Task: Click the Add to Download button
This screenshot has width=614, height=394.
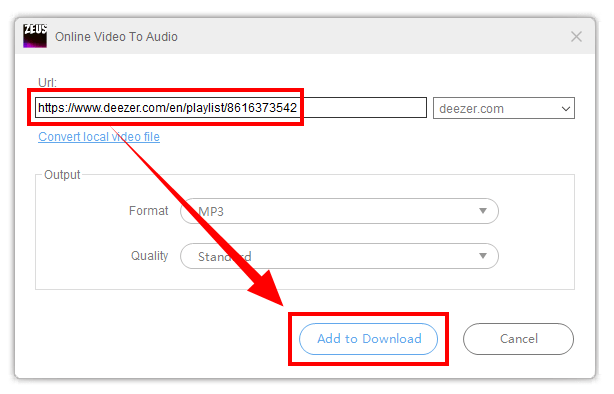Action: tap(368, 339)
